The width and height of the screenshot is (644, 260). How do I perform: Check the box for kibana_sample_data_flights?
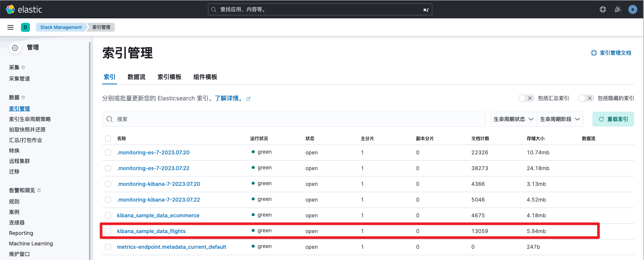coord(108,231)
